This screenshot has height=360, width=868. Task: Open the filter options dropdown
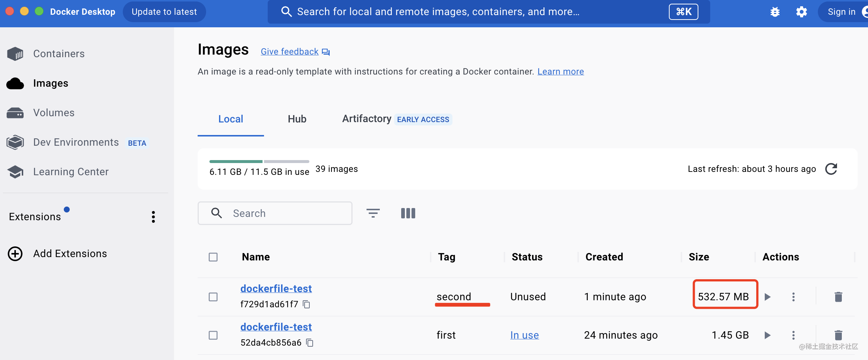[373, 213]
